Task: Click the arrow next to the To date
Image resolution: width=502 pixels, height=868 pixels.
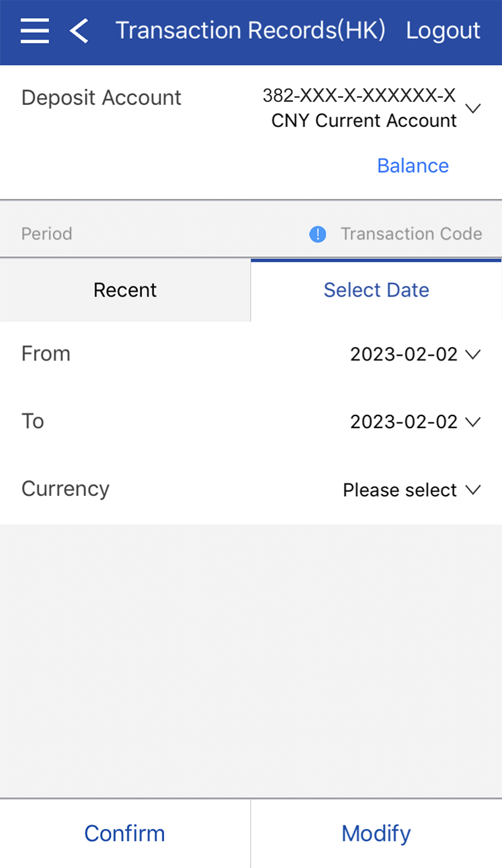Action: point(473,421)
